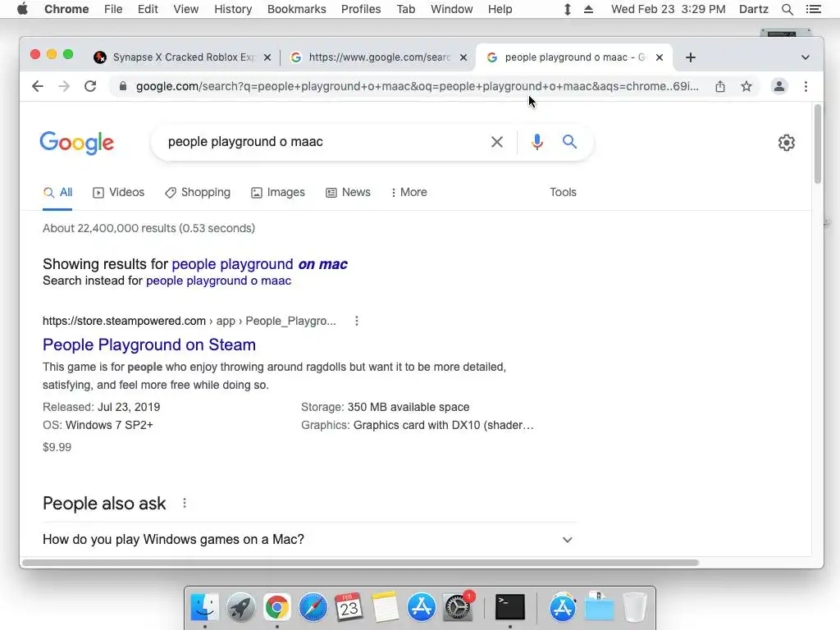
Task: Open a new tab with plus button
Action: (x=691, y=57)
